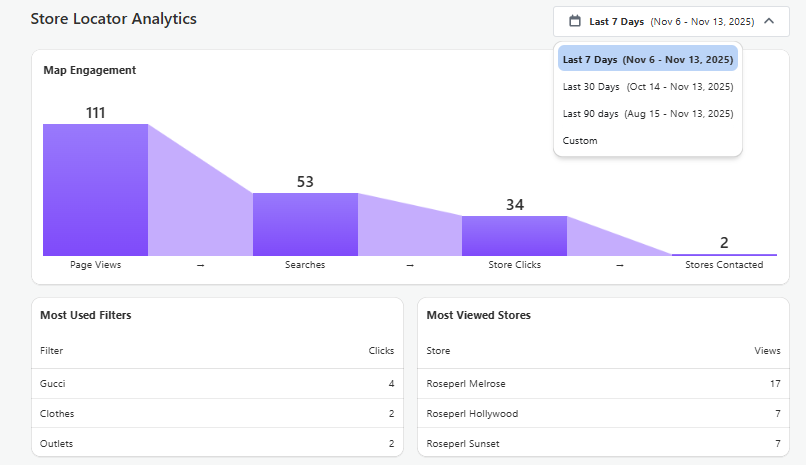Click the Filter column header
Screen dimensions: 806x465
pyautogui.click(x=51, y=351)
